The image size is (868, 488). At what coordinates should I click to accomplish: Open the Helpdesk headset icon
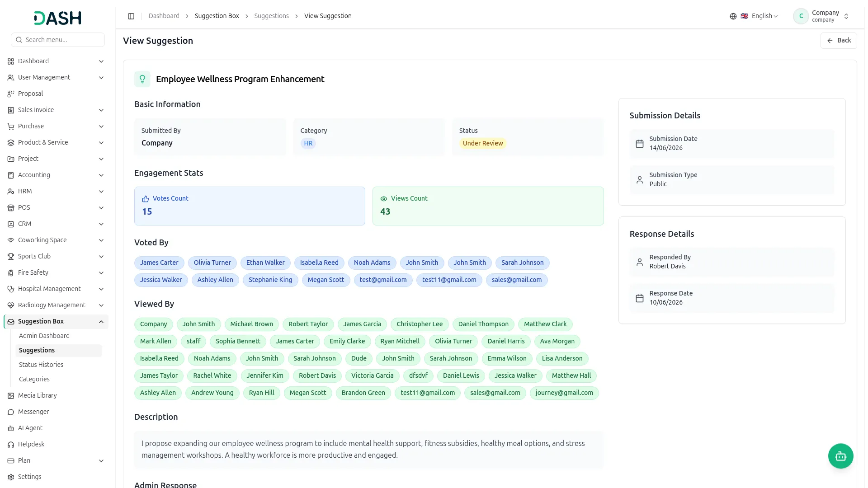pos(11,445)
